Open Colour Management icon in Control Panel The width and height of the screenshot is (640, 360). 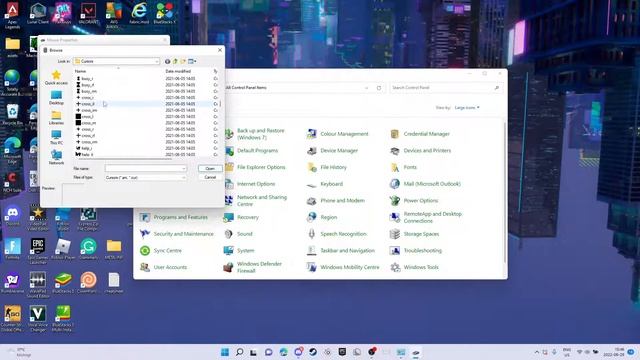[312, 134]
